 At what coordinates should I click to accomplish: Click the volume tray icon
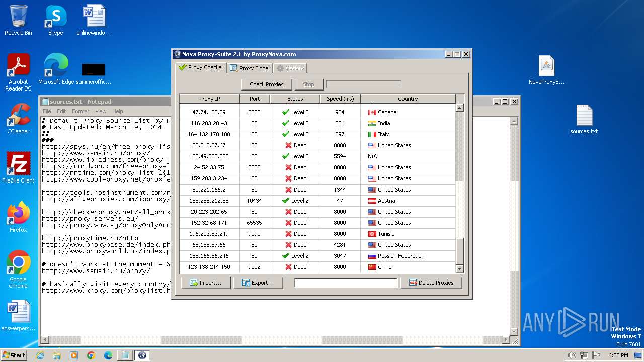pyautogui.click(x=572, y=355)
